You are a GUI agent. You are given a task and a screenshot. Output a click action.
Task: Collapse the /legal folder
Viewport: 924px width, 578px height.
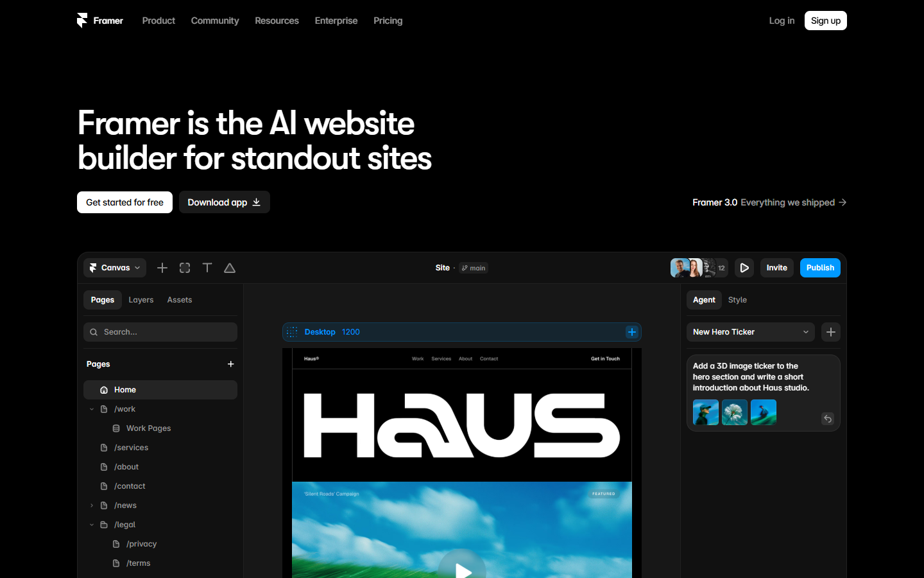pos(92,525)
